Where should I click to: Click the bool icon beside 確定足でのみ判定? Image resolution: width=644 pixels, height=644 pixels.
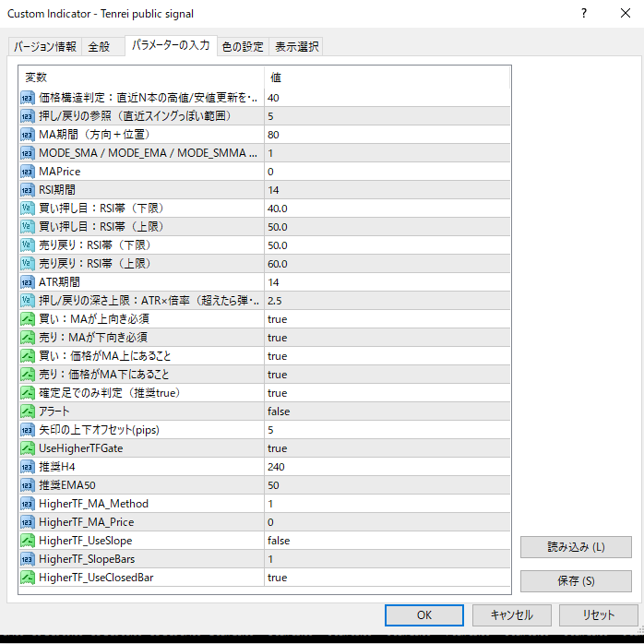click(28, 393)
